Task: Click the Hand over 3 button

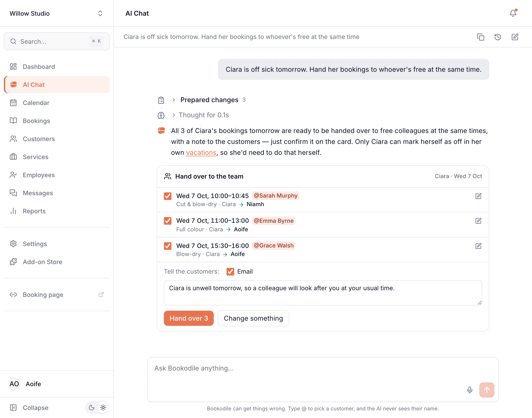Action: pos(189,318)
